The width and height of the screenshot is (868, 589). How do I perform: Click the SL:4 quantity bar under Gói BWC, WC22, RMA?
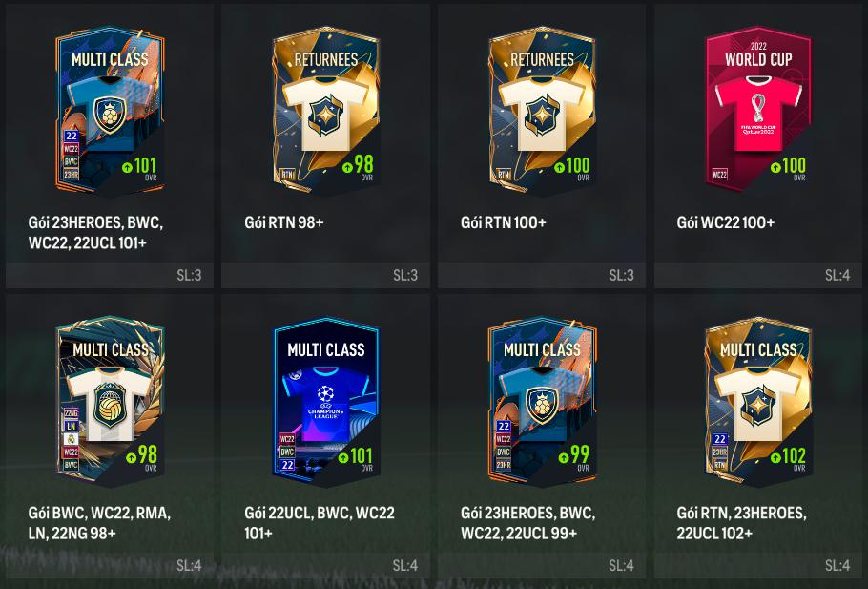110,565
